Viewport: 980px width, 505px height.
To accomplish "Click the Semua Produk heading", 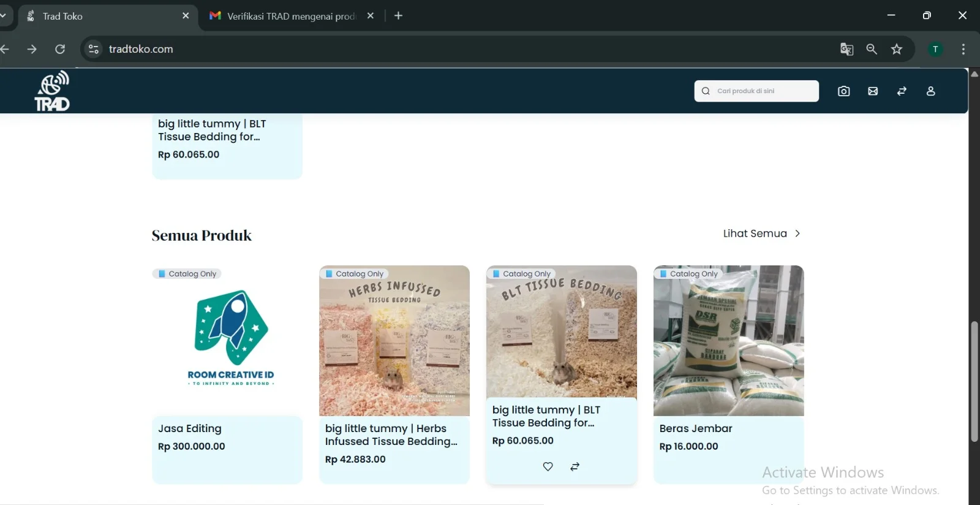I will (202, 235).
